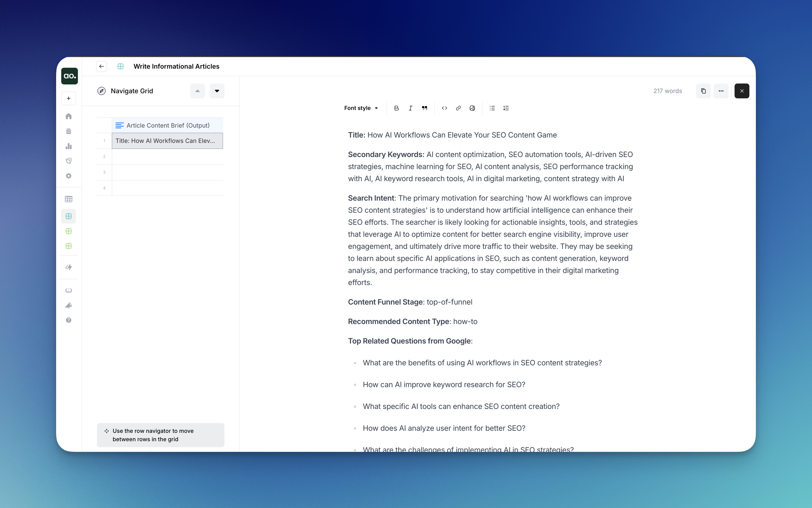Click the back arrow button
Image resolution: width=812 pixels, height=508 pixels.
click(101, 66)
